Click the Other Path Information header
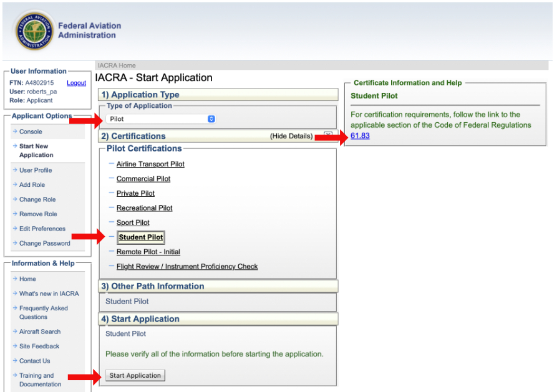 coord(218,286)
